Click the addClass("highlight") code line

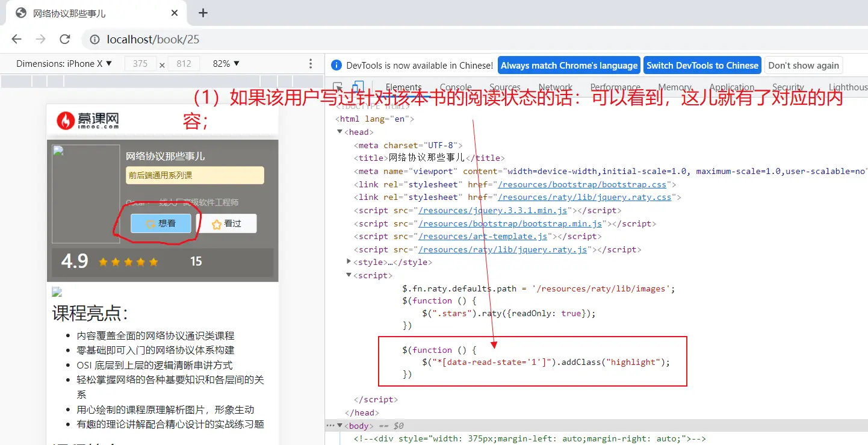point(546,362)
